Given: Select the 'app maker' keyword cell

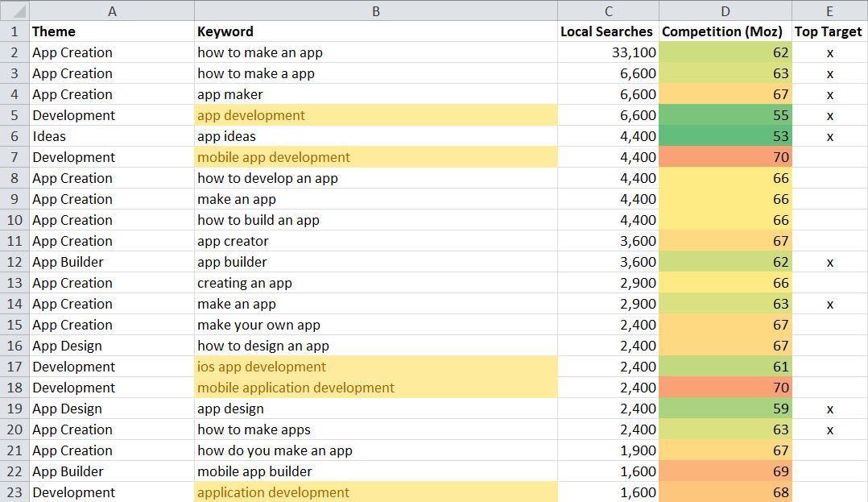Looking at the screenshot, I should pyautogui.click(x=376, y=95).
